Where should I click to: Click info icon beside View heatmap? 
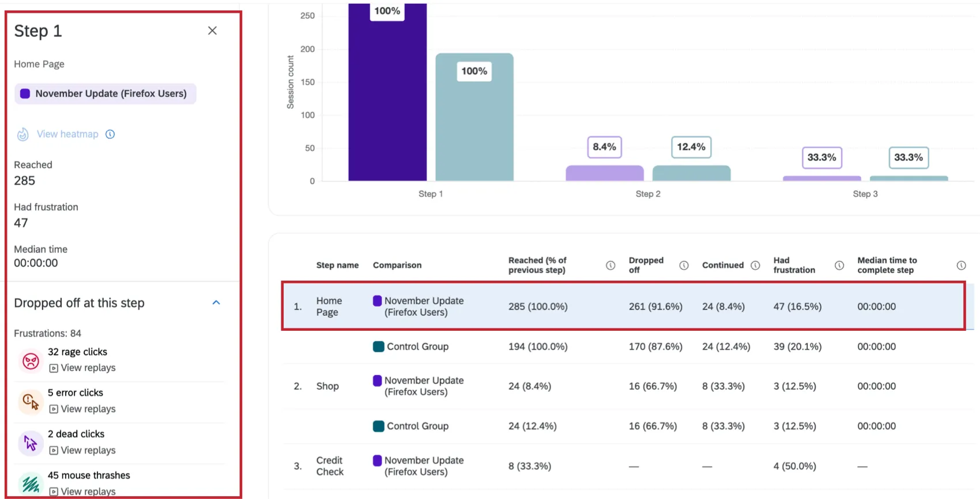110,134
